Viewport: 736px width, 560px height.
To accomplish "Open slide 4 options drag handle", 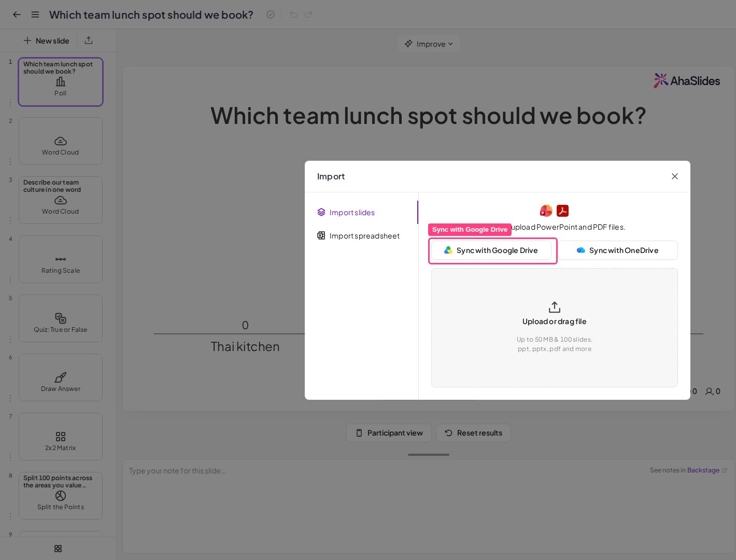I will (10, 280).
